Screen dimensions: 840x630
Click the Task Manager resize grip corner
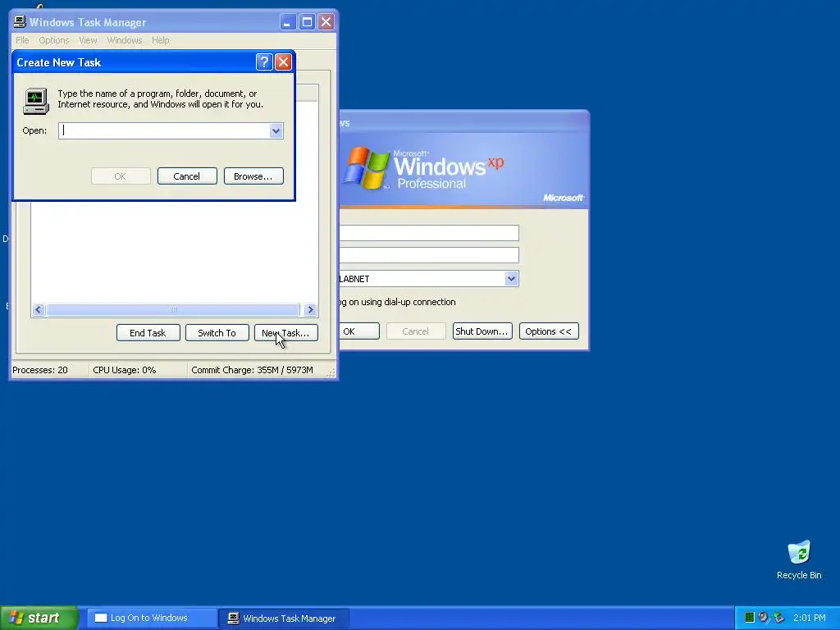point(331,372)
